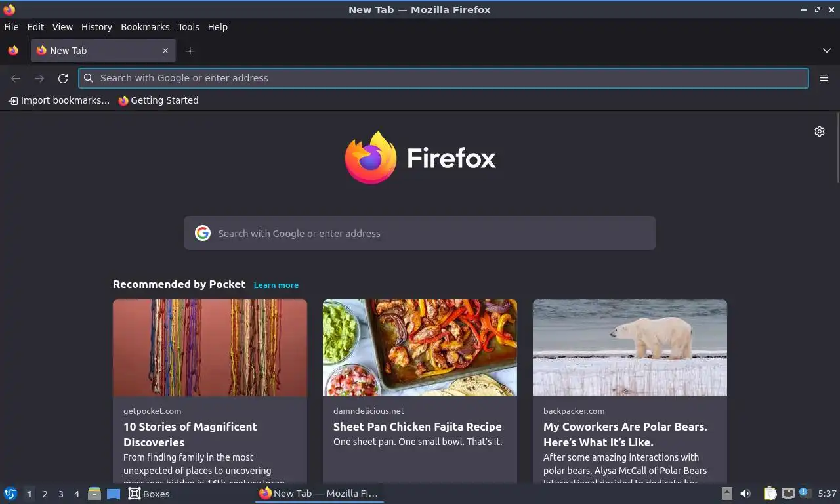Click the Recommended by Pocket heading

tap(179, 284)
